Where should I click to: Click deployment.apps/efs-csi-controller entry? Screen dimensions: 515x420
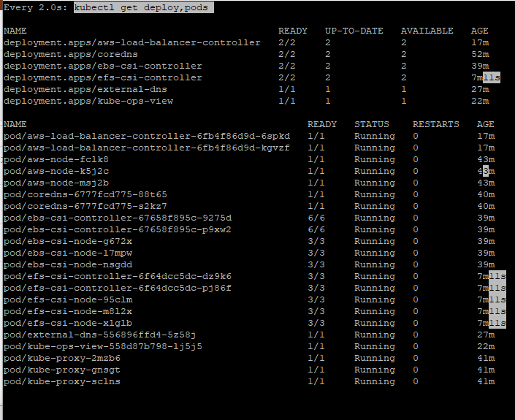(x=103, y=78)
